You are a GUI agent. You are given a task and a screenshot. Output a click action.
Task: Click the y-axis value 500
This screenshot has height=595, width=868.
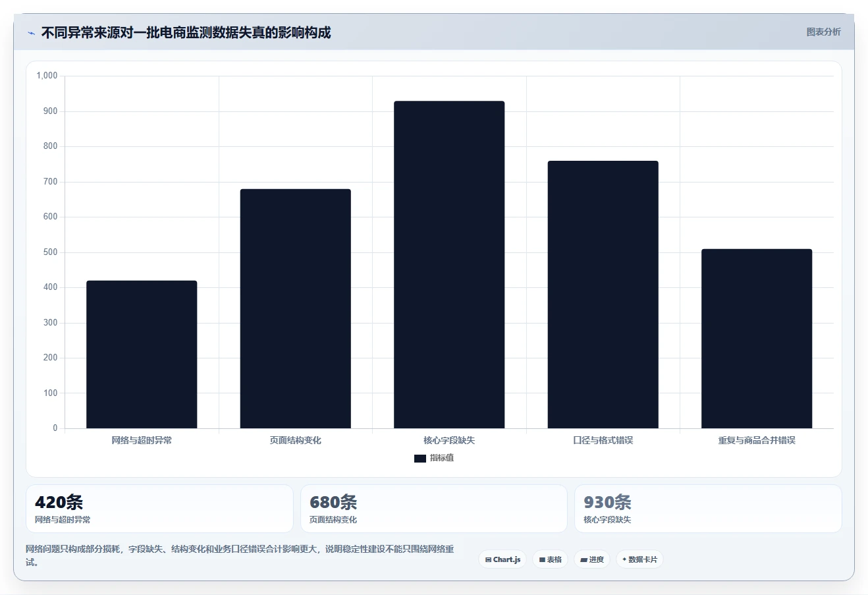click(x=50, y=252)
